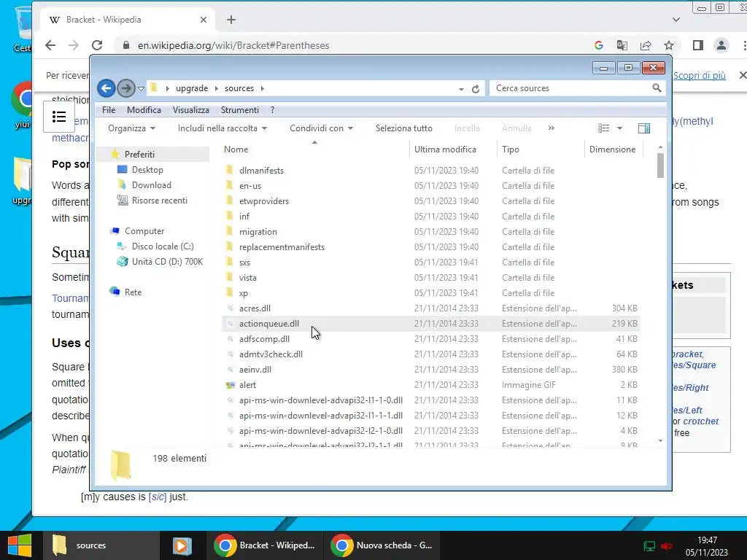
Task: Open the address bar history dropdown
Action: point(461,89)
